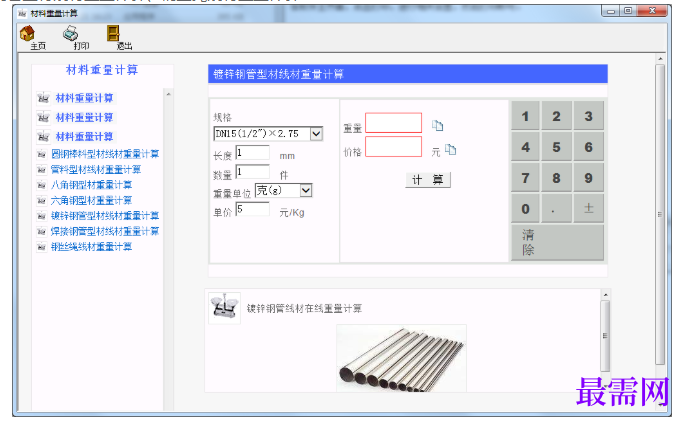Open the 规格 DN15 dropdown
The height and width of the screenshot is (423, 688).
(316, 133)
